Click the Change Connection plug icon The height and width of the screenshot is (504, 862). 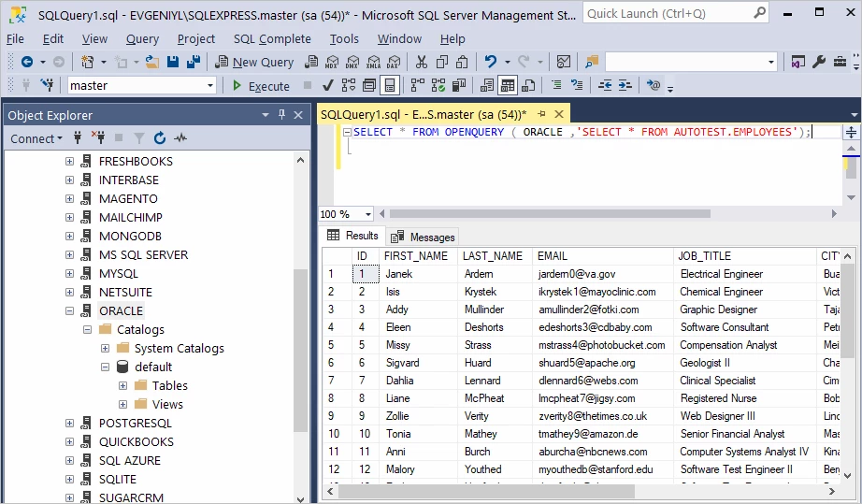[48, 85]
